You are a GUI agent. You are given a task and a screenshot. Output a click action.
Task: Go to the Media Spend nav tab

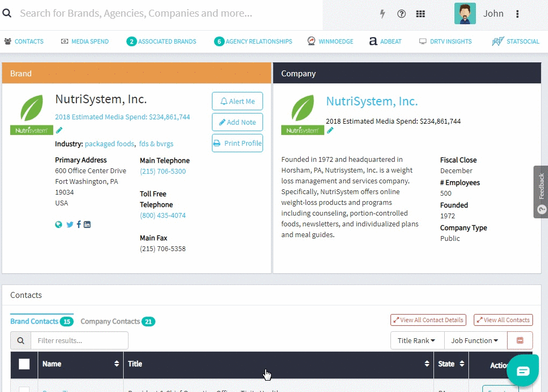pyautogui.click(x=85, y=41)
